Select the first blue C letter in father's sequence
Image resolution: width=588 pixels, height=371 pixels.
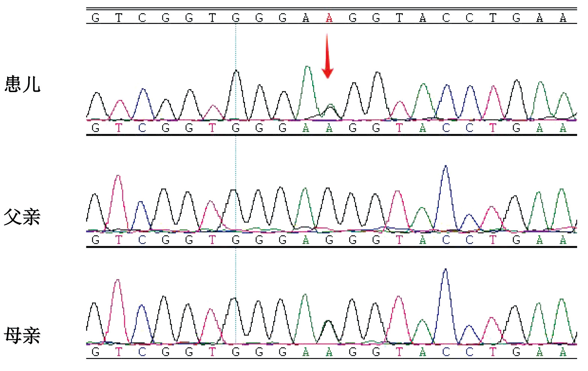[142, 240]
